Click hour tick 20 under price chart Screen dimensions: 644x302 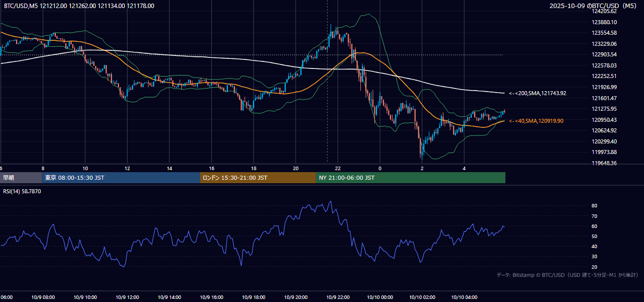296,168
